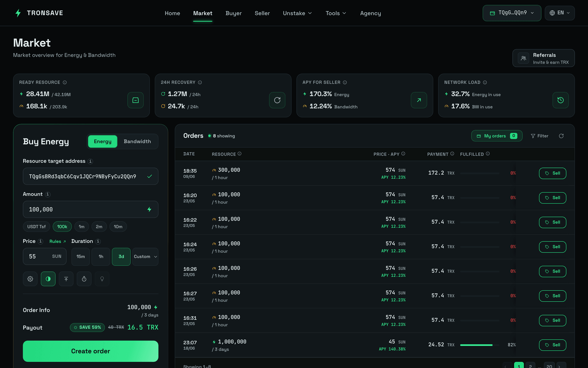Open the price Rules link
Viewport: 588px width, 368px height.
click(x=58, y=241)
